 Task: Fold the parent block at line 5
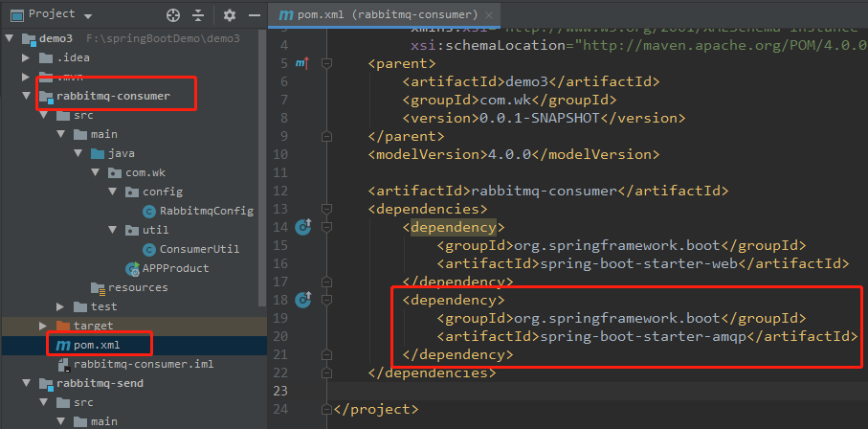click(327, 64)
